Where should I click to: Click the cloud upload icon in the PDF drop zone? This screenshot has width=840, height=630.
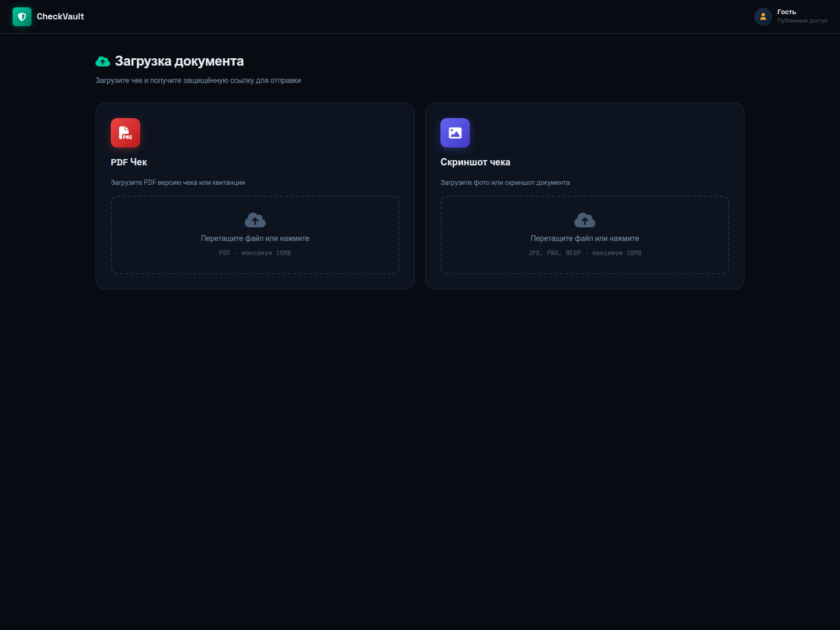click(x=255, y=220)
